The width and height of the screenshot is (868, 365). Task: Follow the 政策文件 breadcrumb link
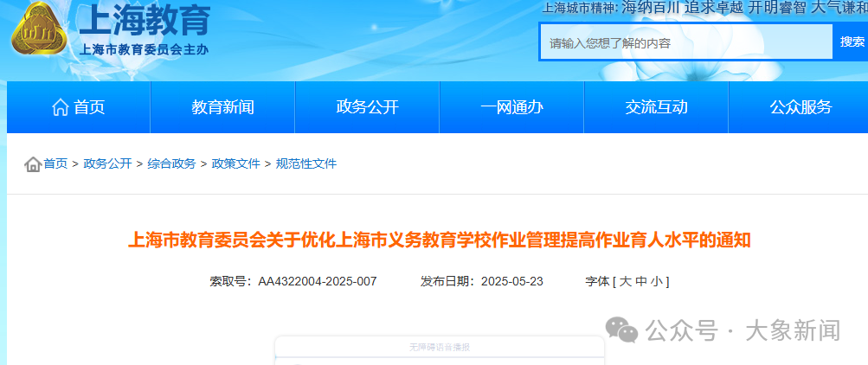click(235, 163)
